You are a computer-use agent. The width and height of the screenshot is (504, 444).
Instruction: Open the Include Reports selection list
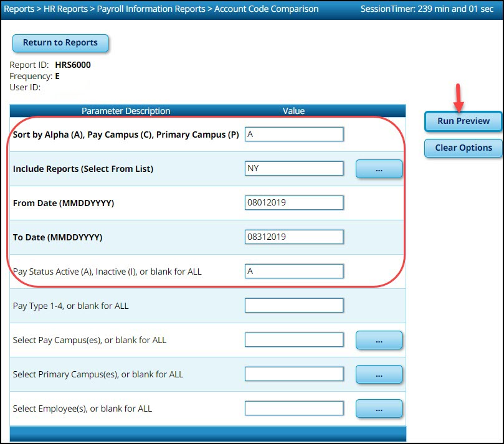pyautogui.click(x=379, y=168)
